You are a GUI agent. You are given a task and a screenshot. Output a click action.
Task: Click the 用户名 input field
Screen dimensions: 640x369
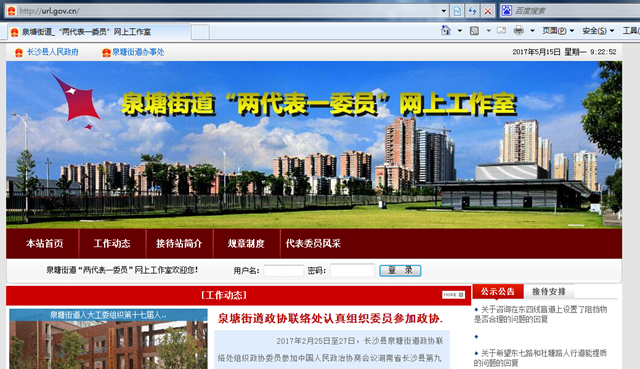[284, 271]
